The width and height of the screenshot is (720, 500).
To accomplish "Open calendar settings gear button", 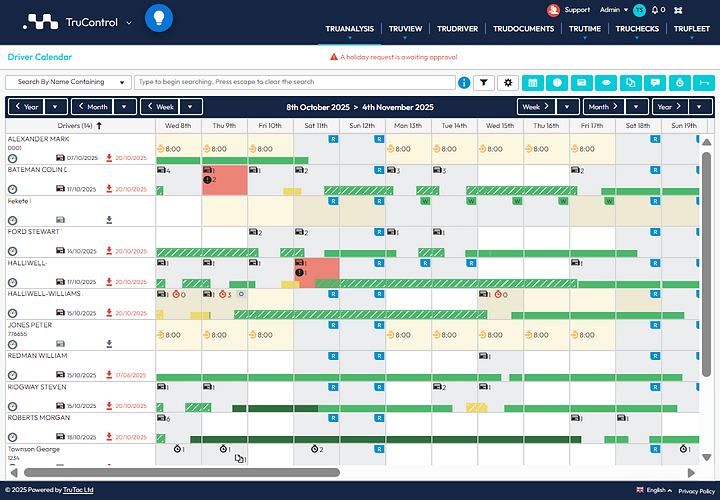I will [x=508, y=83].
